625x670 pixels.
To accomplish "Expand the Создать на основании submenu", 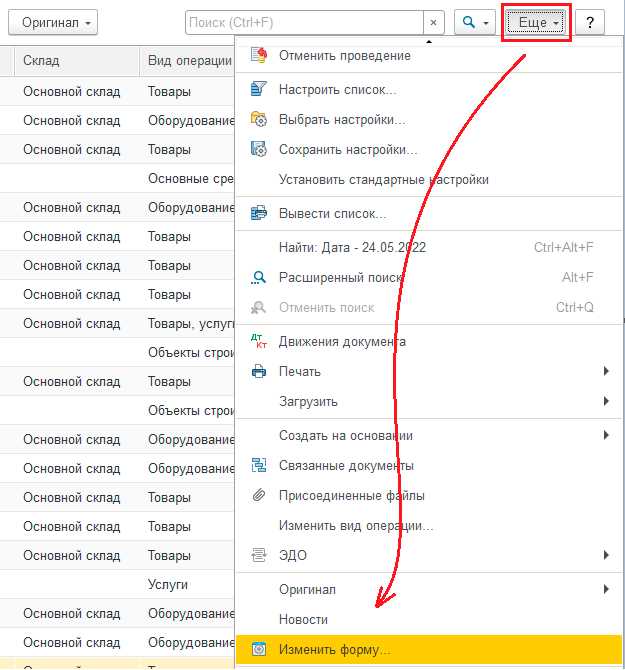I will (606, 435).
